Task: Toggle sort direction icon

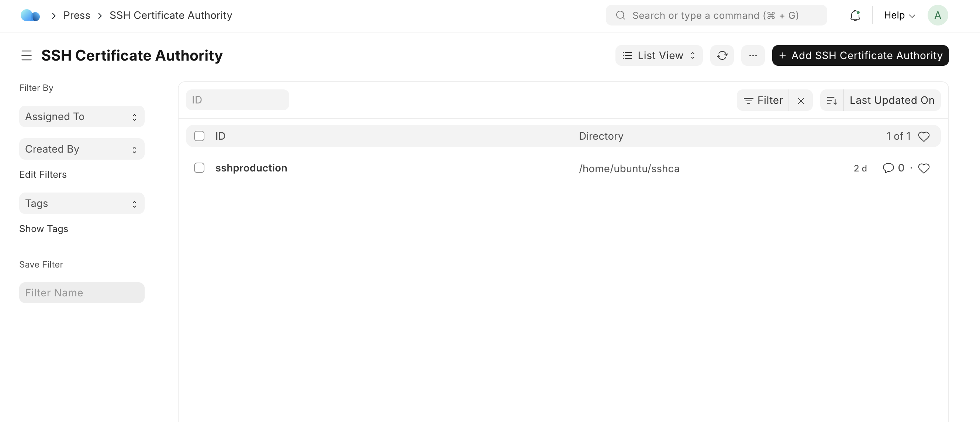Action: (x=832, y=101)
